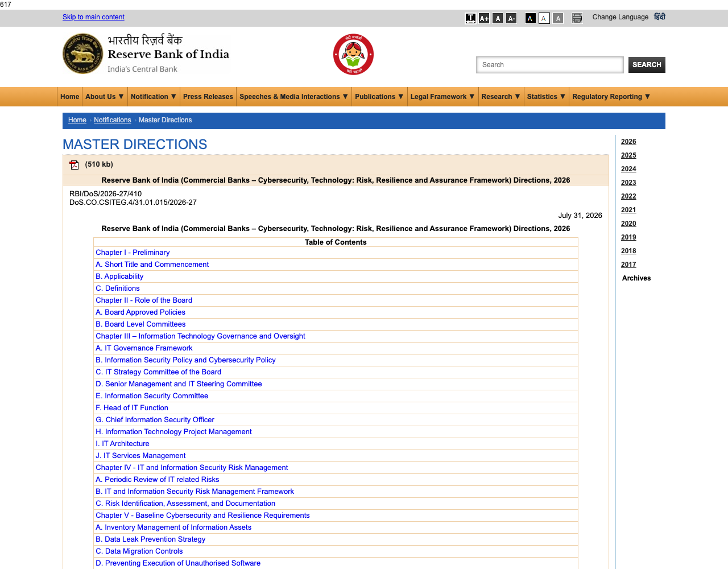Open the 2024 year archive link
Screen dimensions: 728x569
point(628,169)
